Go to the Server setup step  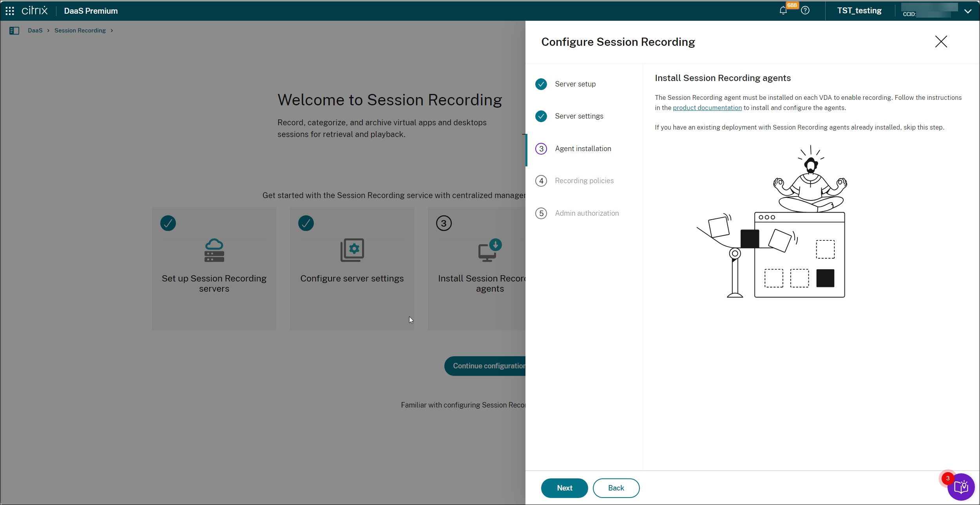575,84
